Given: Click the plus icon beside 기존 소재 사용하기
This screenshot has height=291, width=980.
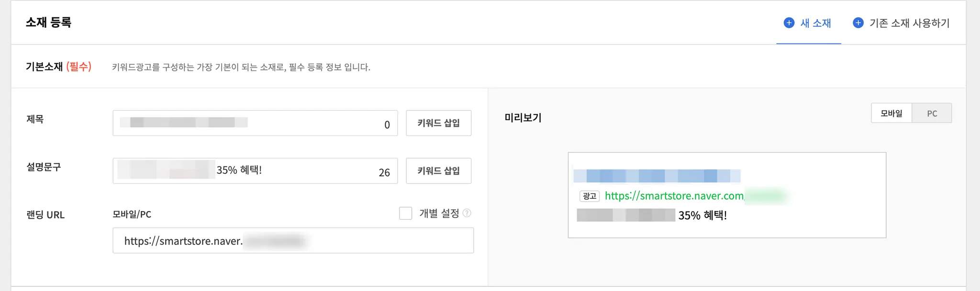Looking at the screenshot, I should click(858, 22).
